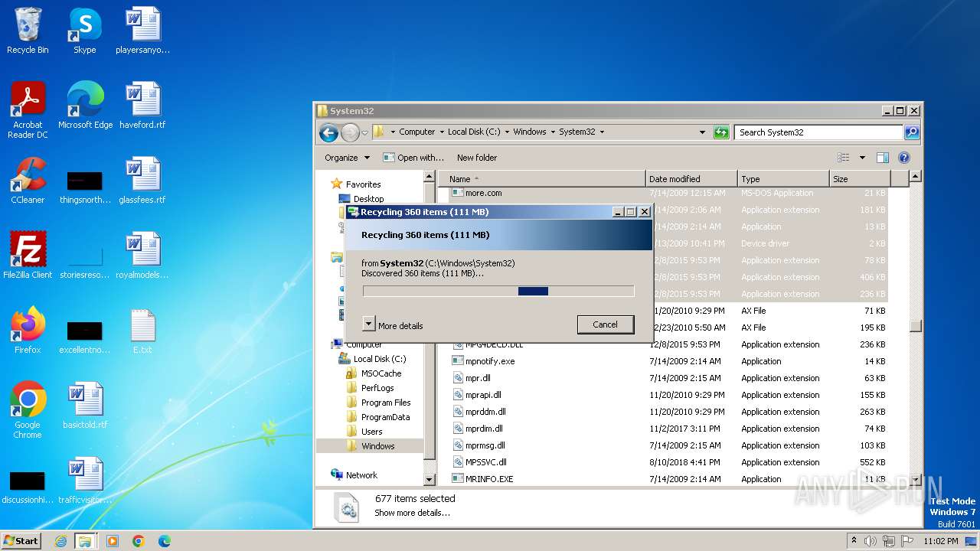This screenshot has width=980, height=551.
Task: Expand the Windows breadcrumb arrow
Action: 553,132
